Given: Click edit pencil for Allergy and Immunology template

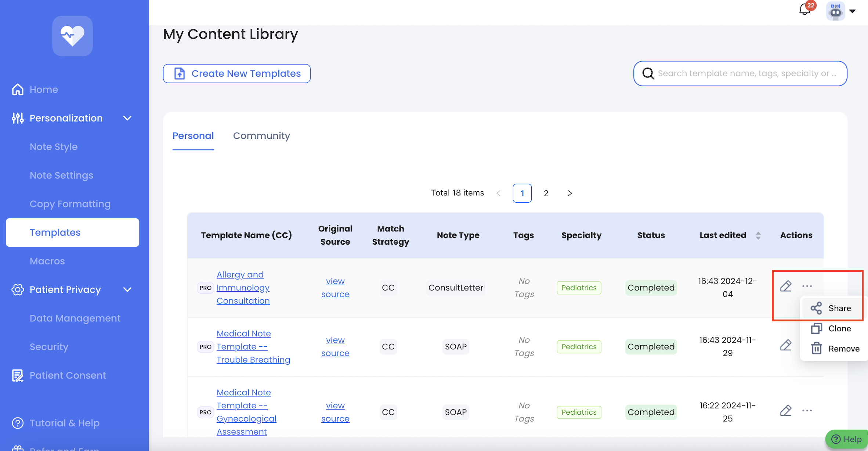Looking at the screenshot, I should [x=786, y=286].
